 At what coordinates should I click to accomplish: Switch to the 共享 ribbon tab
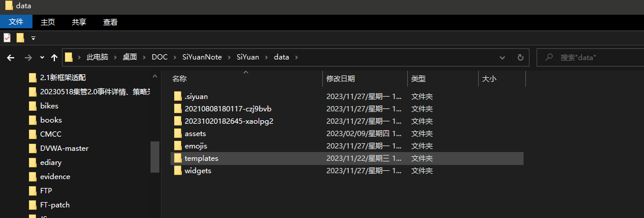[x=79, y=22]
